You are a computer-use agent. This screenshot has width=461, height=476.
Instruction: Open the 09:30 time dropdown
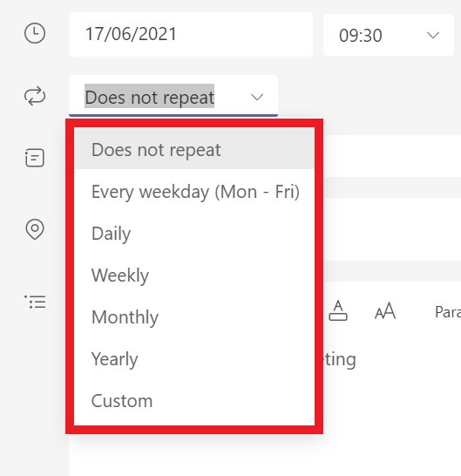(x=389, y=35)
